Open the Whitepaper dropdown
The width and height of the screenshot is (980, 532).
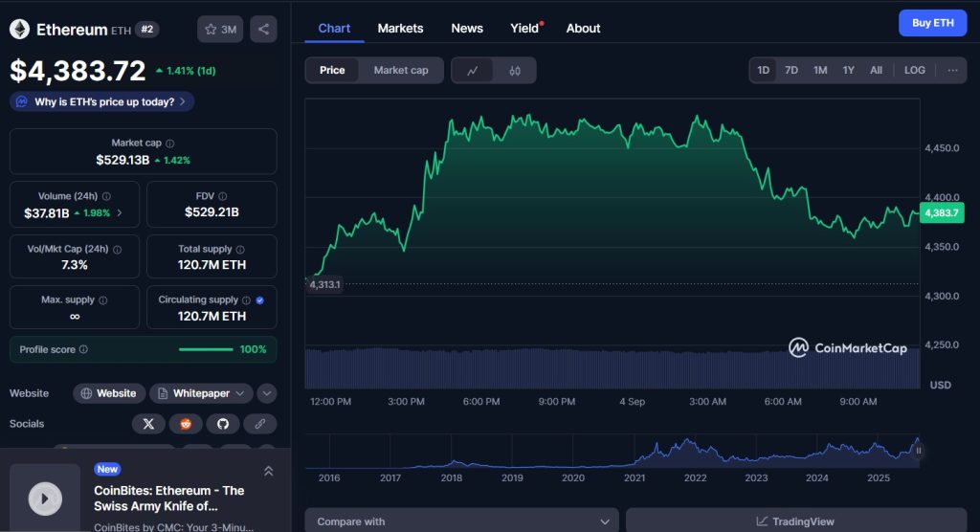point(201,393)
